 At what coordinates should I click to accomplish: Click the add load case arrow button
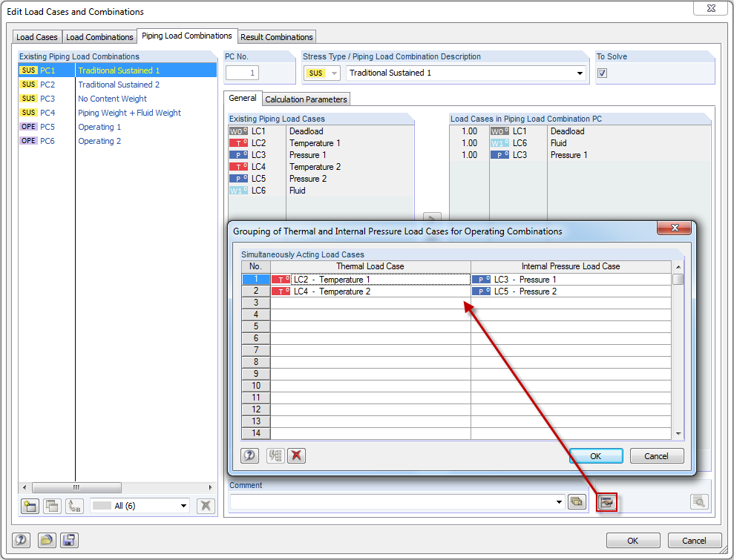click(x=432, y=217)
